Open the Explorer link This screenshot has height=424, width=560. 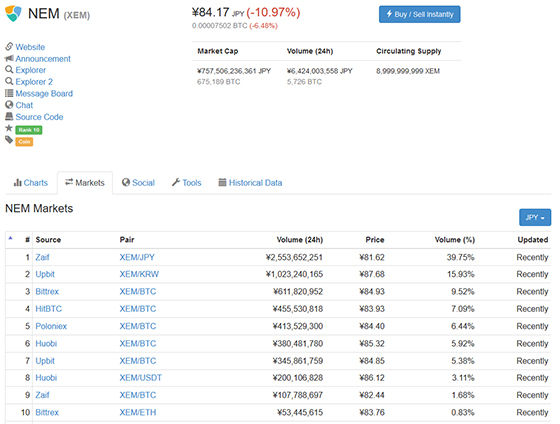click(x=30, y=70)
